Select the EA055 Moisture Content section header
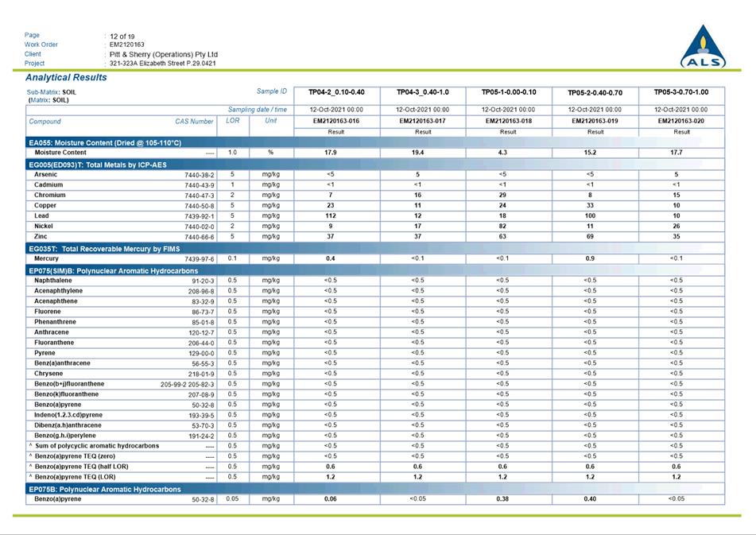This screenshot has height=535, width=756. 374,142
